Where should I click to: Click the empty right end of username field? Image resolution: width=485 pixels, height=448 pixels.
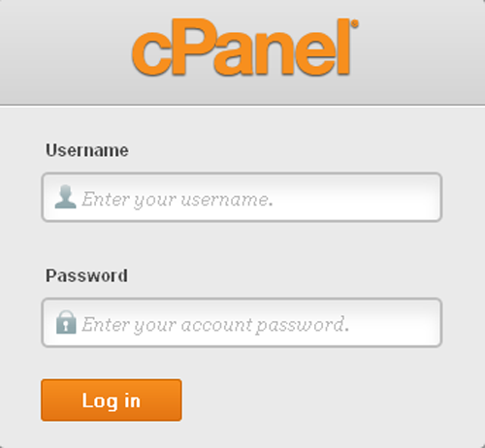click(x=388, y=197)
